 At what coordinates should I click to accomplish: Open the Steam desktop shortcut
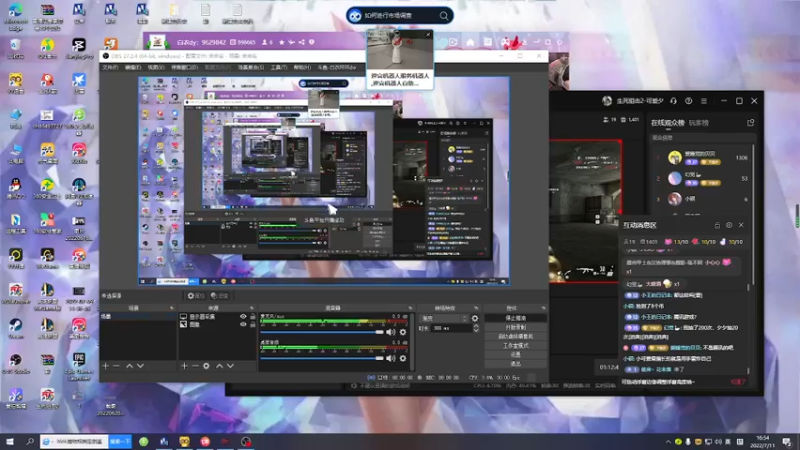(x=16, y=329)
